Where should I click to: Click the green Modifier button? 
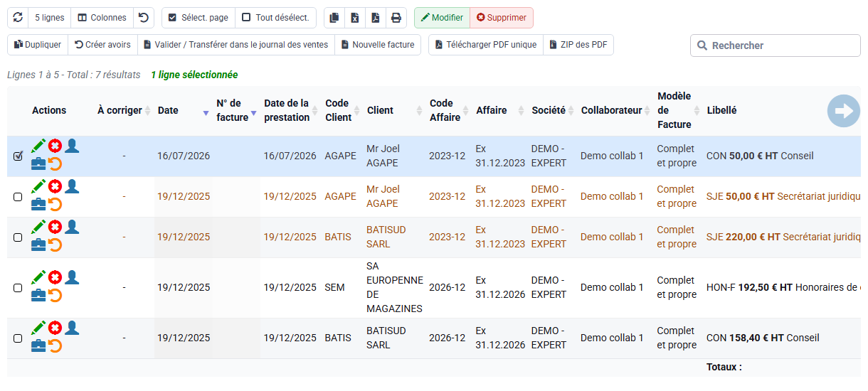click(x=442, y=18)
